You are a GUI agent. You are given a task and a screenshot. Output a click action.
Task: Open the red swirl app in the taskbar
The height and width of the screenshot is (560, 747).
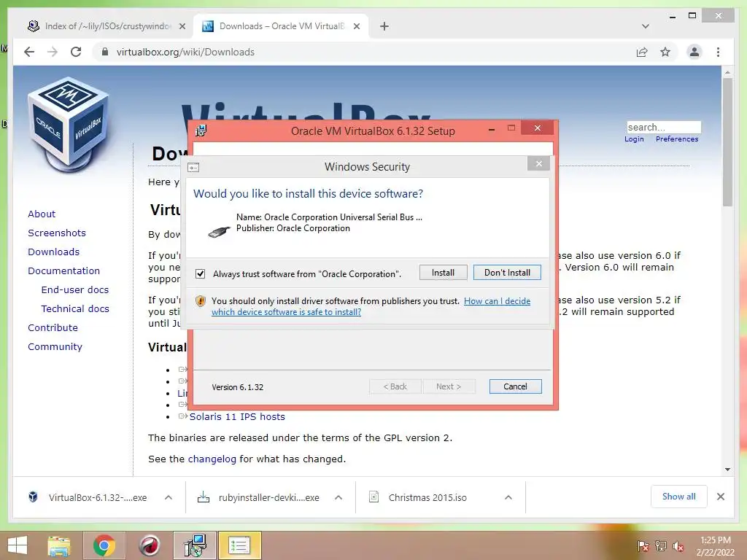[149, 545]
